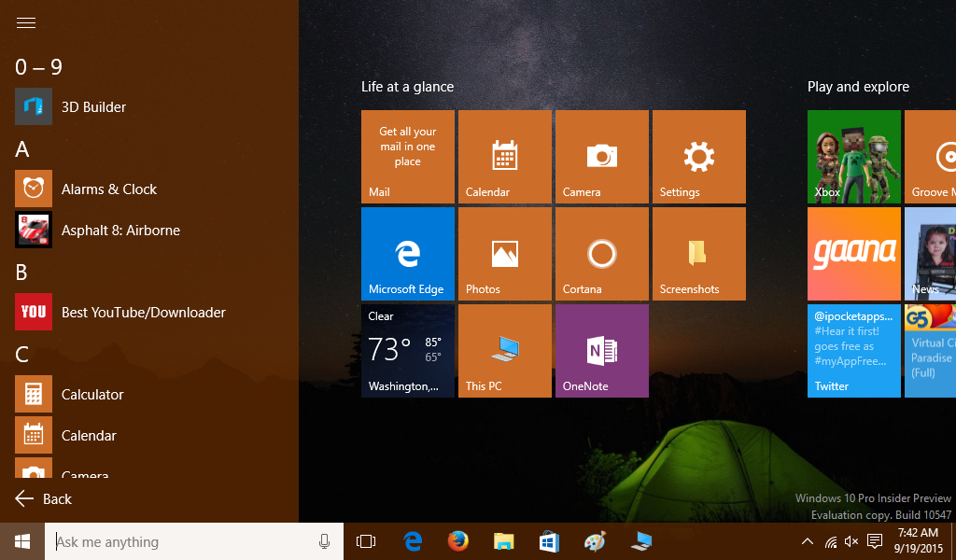Activate Cortana voice search with the microphone
Image resolution: width=956 pixels, height=560 pixels.
coord(324,541)
